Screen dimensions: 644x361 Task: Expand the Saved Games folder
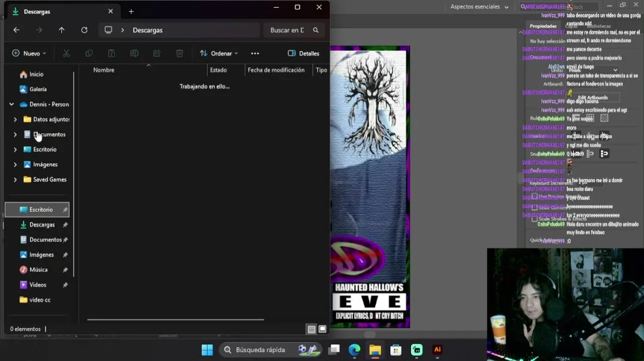pos(15,179)
